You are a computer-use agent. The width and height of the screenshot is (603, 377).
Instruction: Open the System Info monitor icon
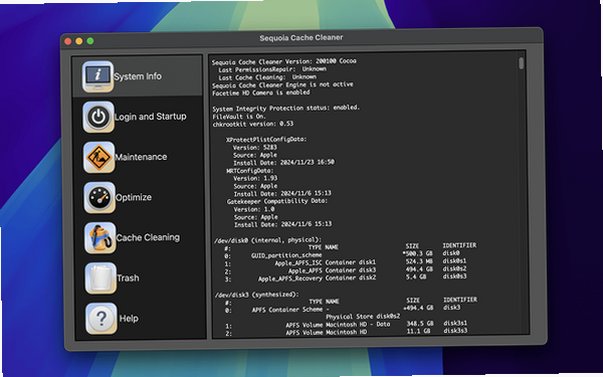point(98,76)
